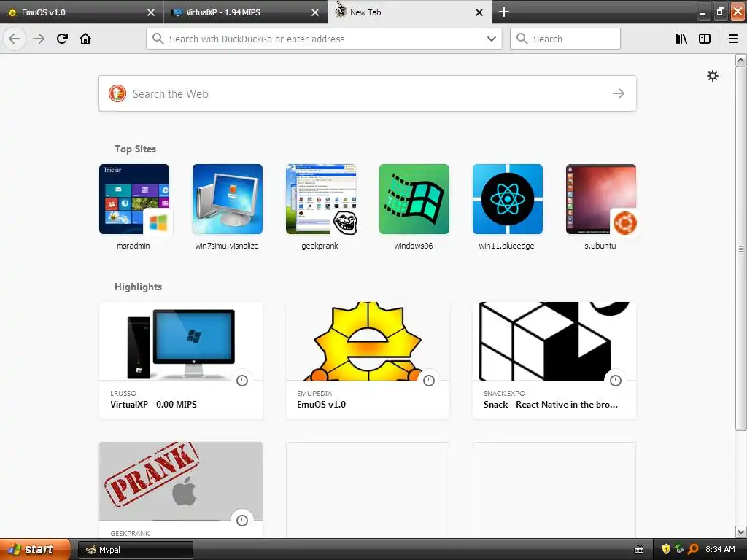The image size is (747, 560).
Task: Open the Library bookmarks icon
Action: click(x=681, y=39)
